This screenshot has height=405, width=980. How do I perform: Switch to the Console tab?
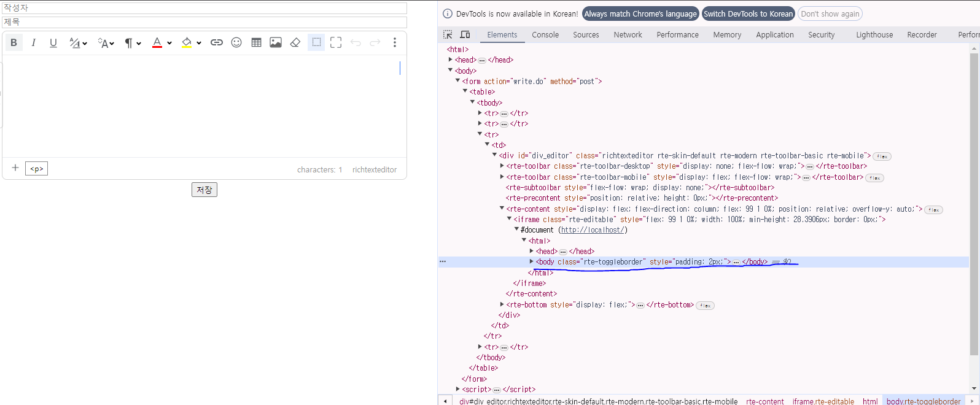coord(545,35)
